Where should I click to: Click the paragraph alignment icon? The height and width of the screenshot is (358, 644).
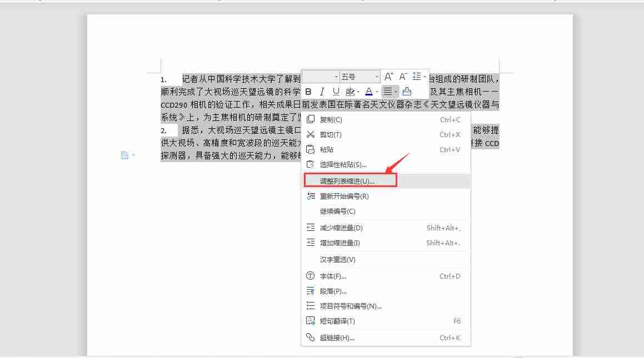pos(388,92)
